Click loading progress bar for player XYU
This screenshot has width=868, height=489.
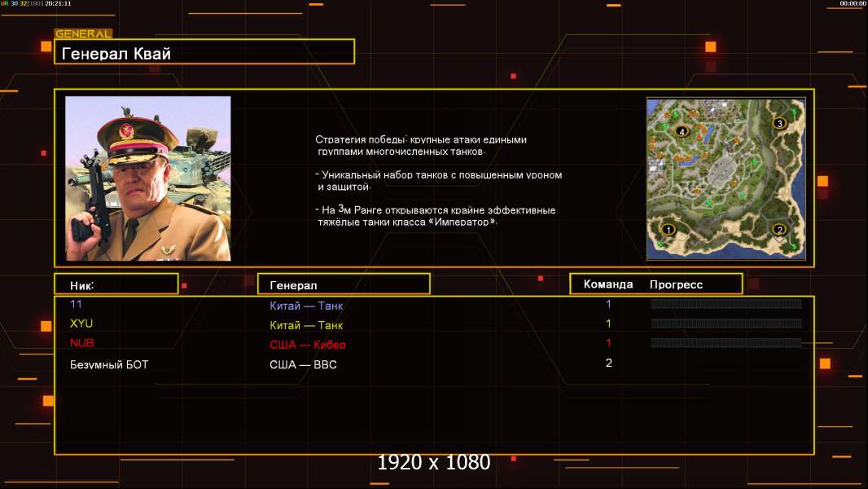(726, 323)
